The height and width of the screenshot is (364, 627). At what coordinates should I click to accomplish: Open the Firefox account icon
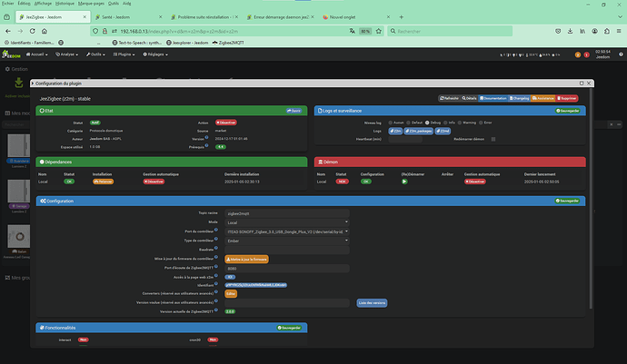pos(594,31)
